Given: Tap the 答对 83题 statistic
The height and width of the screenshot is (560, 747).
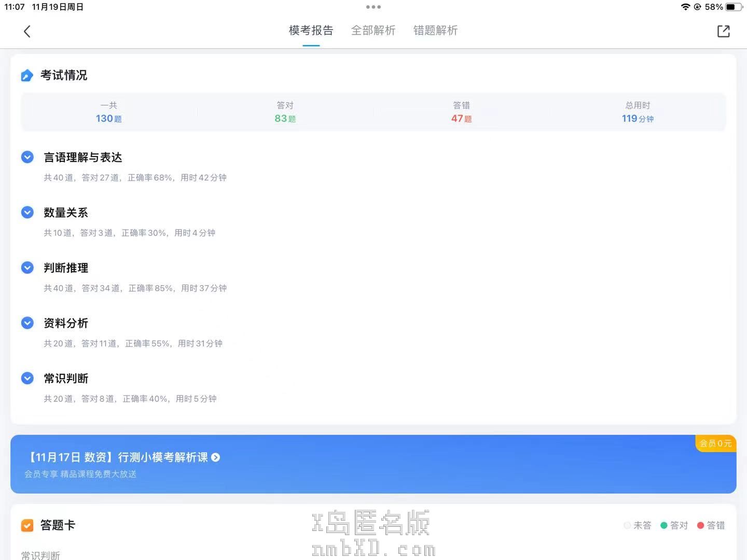Looking at the screenshot, I should [285, 113].
